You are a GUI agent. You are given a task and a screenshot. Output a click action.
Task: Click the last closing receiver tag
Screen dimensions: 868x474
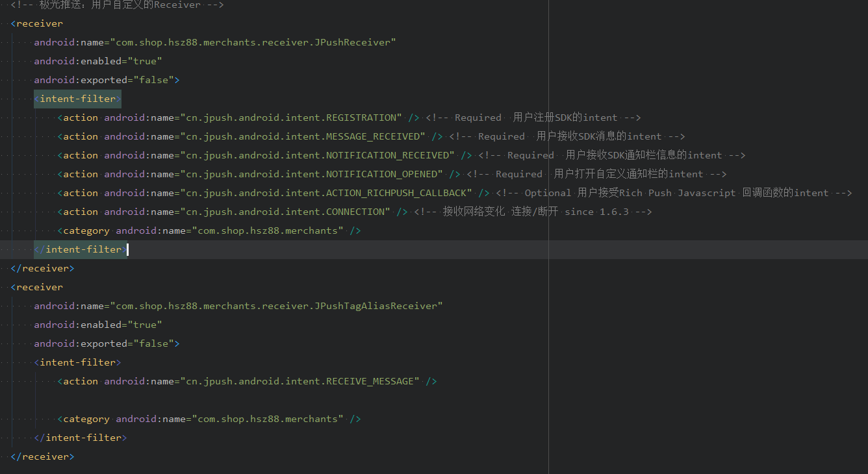click(x=43, y=456)
